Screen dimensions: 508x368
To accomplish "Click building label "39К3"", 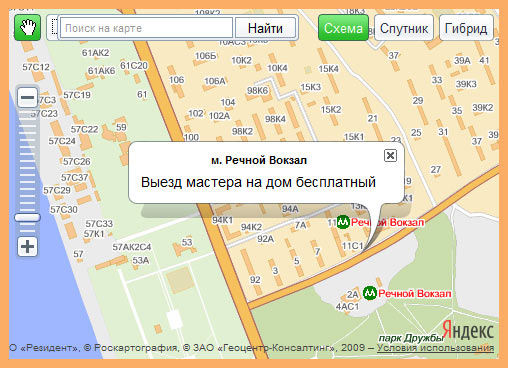I will (x=466, y=84).
